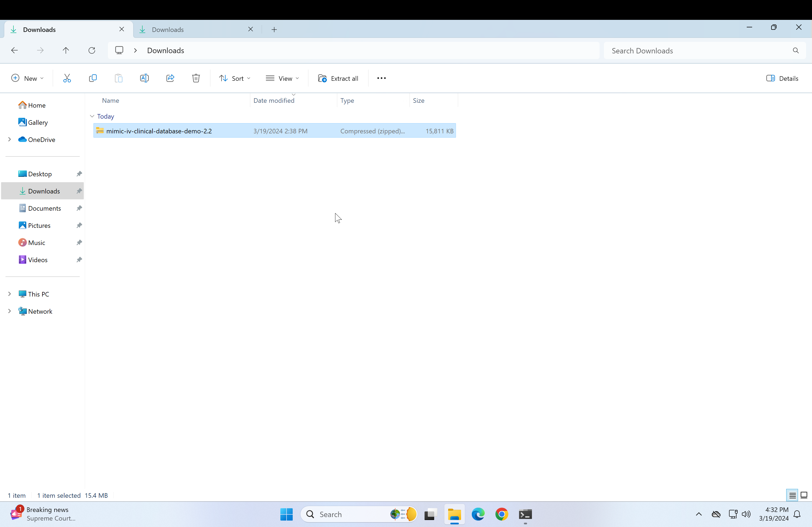Open the Sort dropdown
Viewport: 812px width, 527px height.
[x=235, y=78]
